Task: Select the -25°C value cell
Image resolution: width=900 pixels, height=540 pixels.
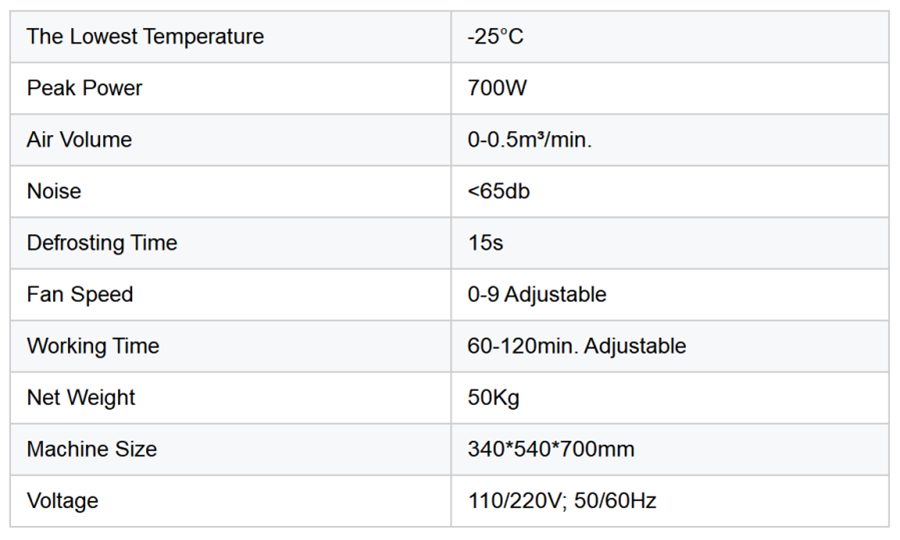Action: 495,37
